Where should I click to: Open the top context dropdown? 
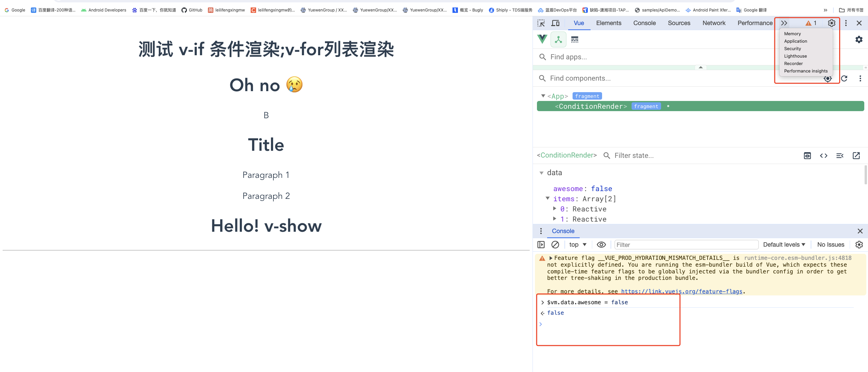(578, 245)
